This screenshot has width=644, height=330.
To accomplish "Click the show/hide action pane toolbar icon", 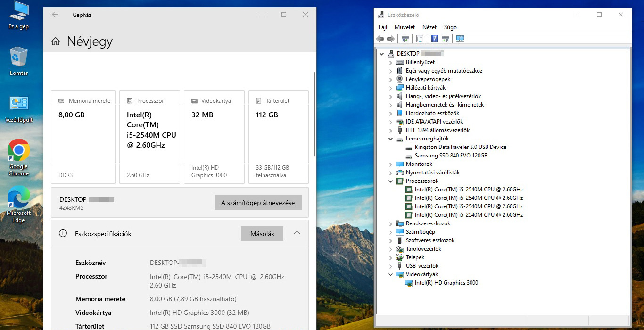I will [445, 39].
